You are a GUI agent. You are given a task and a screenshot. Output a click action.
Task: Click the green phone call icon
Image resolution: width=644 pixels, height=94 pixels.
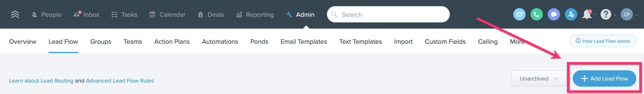coord(536,15)
